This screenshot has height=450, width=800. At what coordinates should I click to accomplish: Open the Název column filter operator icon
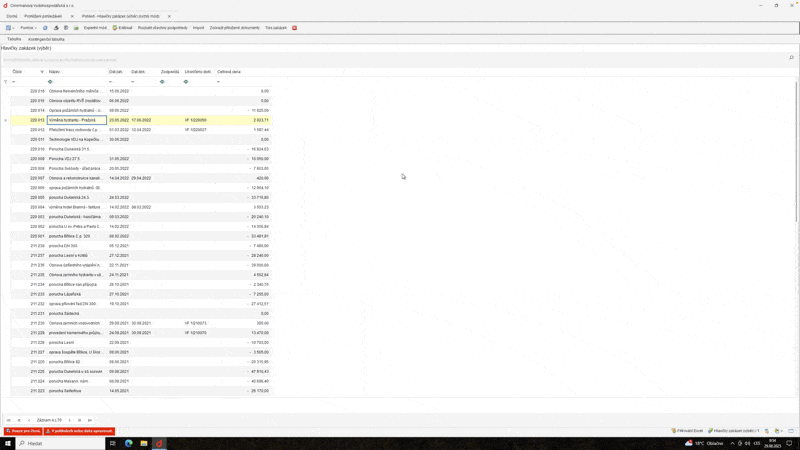click(50, 82)
